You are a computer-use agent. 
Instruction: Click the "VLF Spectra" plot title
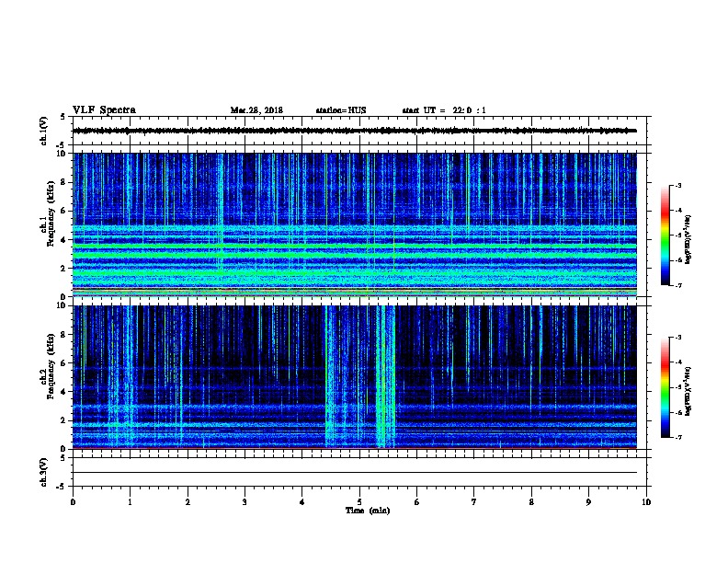(x=104, y=110)
